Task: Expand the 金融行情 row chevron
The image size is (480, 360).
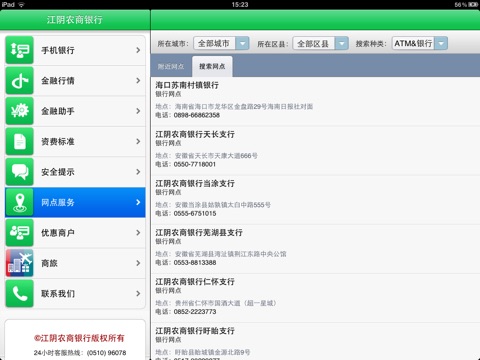Action: [x=138, y=81]
